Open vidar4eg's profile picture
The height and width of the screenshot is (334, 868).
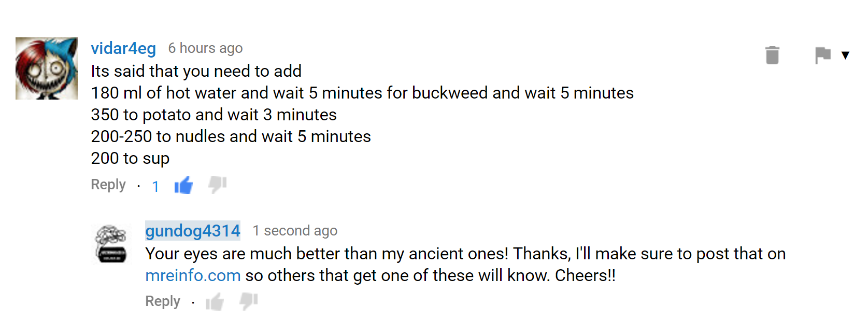(47, 68)
